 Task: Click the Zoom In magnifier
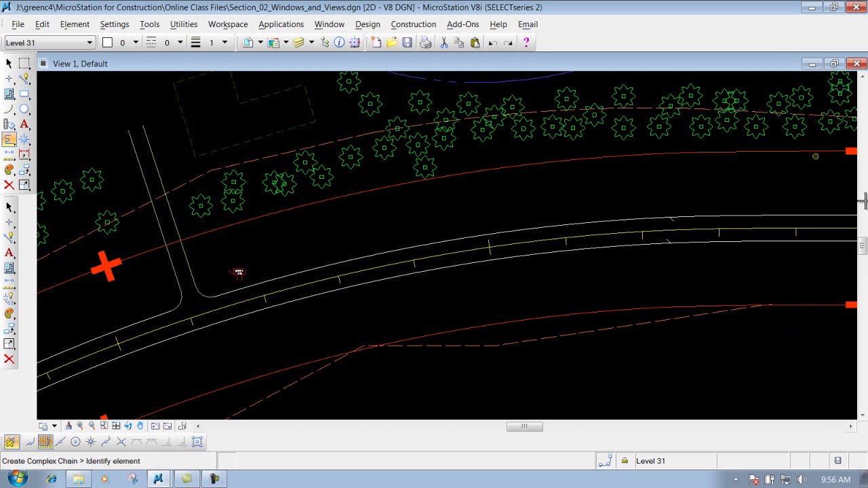[80, 426]
